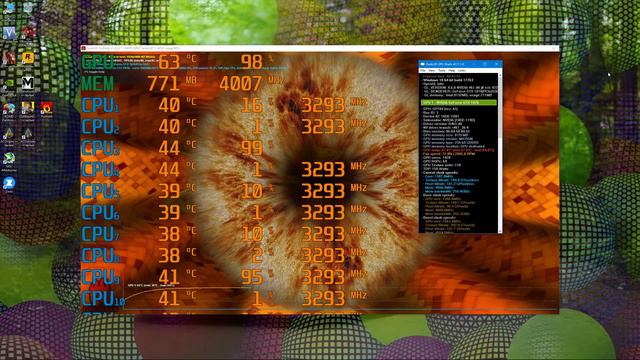
Task: Open the red FurMark desktop shortcut
Action: [47, 109]
